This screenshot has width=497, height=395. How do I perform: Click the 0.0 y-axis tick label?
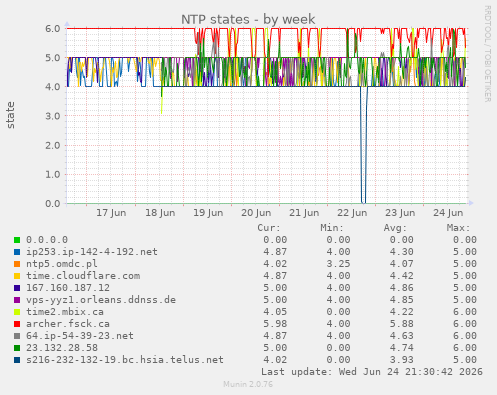point(53,204)
